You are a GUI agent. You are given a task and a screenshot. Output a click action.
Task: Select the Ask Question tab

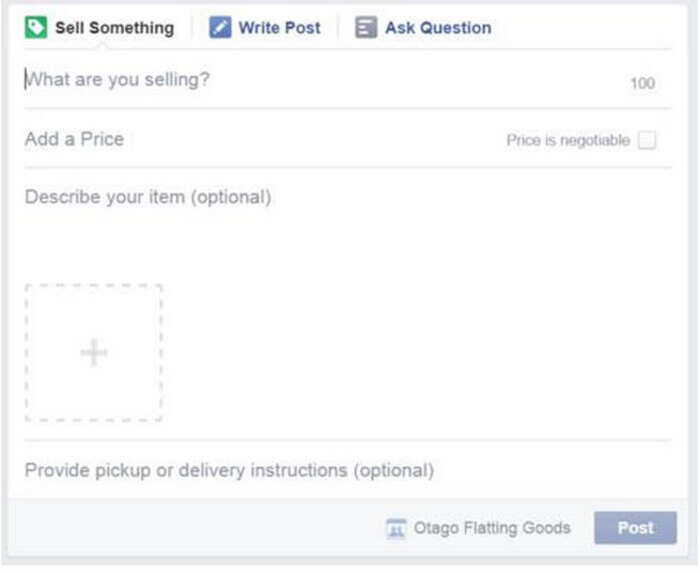click(x=423, y=28)
